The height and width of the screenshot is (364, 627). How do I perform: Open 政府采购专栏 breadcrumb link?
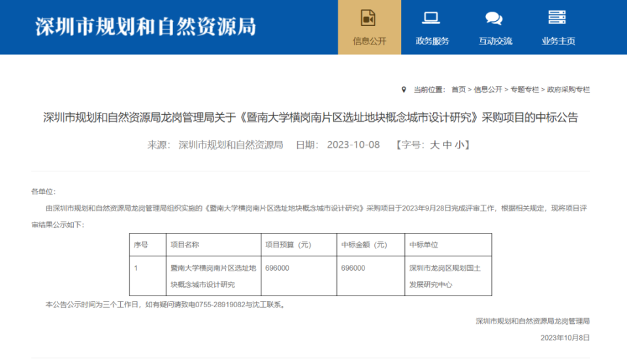[568, 89]
